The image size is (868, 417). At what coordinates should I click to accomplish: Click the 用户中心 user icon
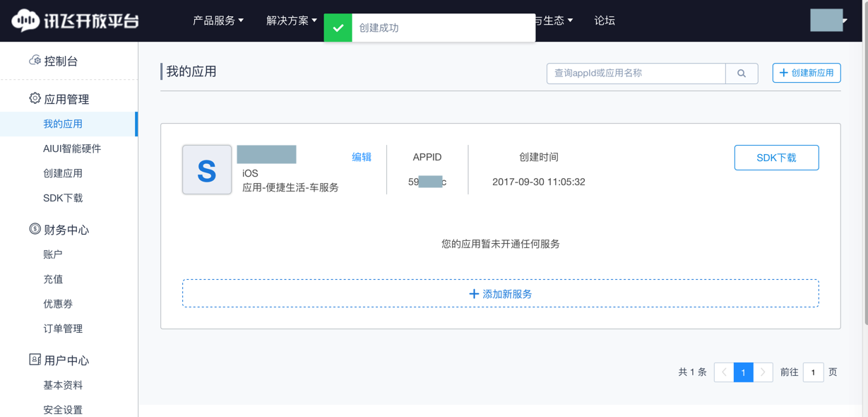point(35,360)
